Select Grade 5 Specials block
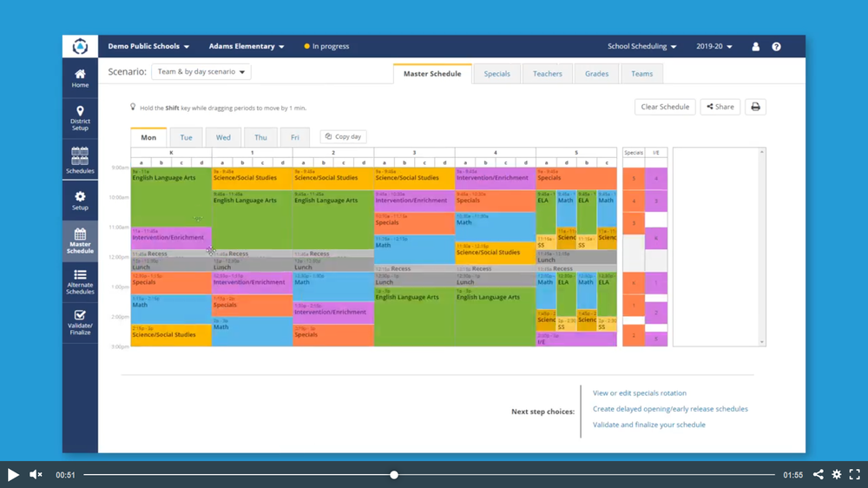The width and height of the screenshot is (868, 488). (x=576, y=179)
